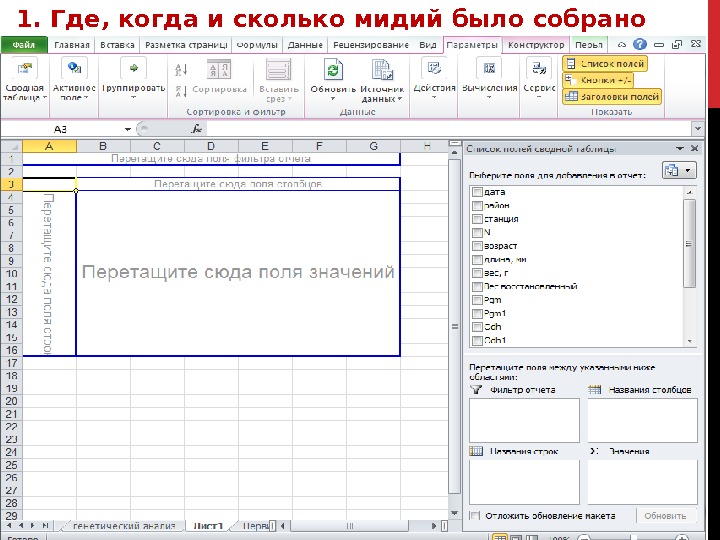Switch to the Формулы tab
720x540 pixels.
click(x=257, y=45)
